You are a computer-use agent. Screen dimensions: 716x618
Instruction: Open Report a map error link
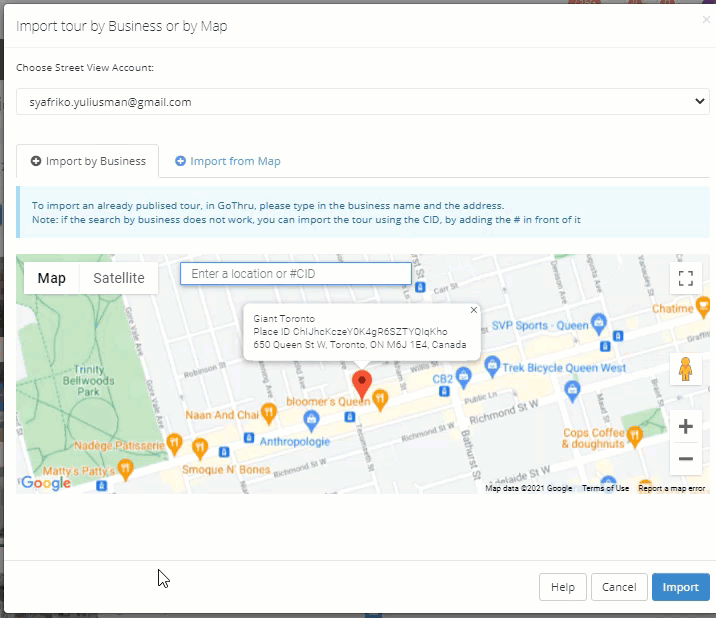(x=671, y=488)
